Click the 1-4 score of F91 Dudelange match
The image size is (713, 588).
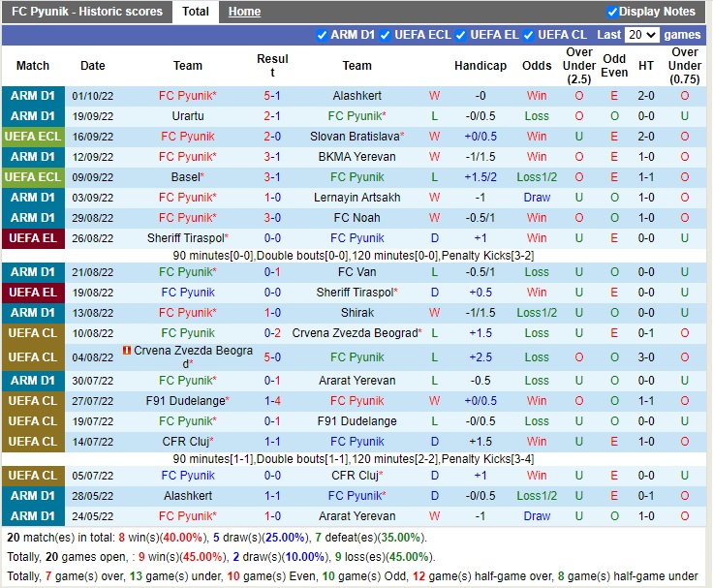coord(272,401)
